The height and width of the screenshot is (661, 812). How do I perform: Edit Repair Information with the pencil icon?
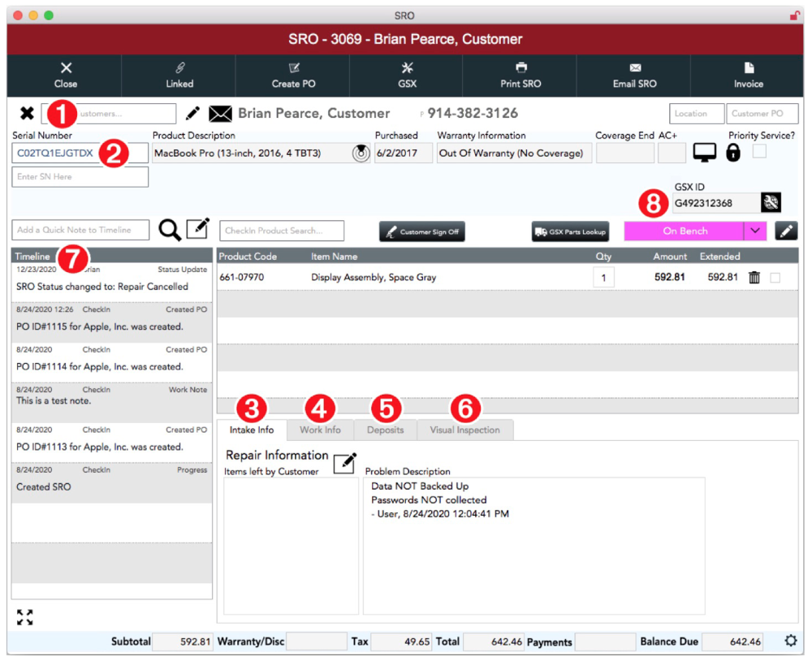click(x=345, y=461)
